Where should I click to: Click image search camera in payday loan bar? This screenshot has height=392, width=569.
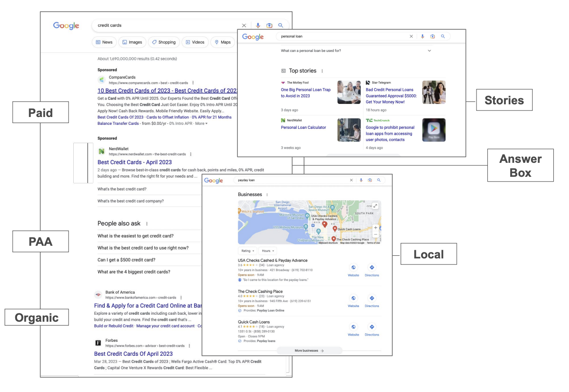tap(370, 180)
